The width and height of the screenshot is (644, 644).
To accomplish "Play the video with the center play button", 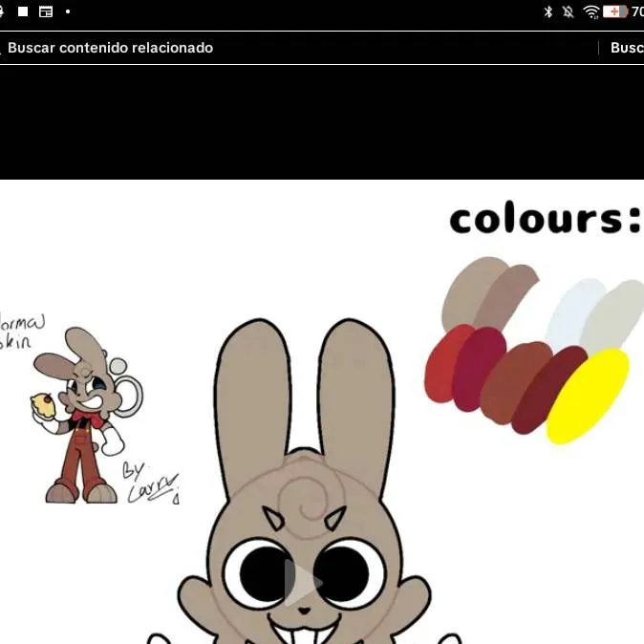I will click(x=303, y=582).
